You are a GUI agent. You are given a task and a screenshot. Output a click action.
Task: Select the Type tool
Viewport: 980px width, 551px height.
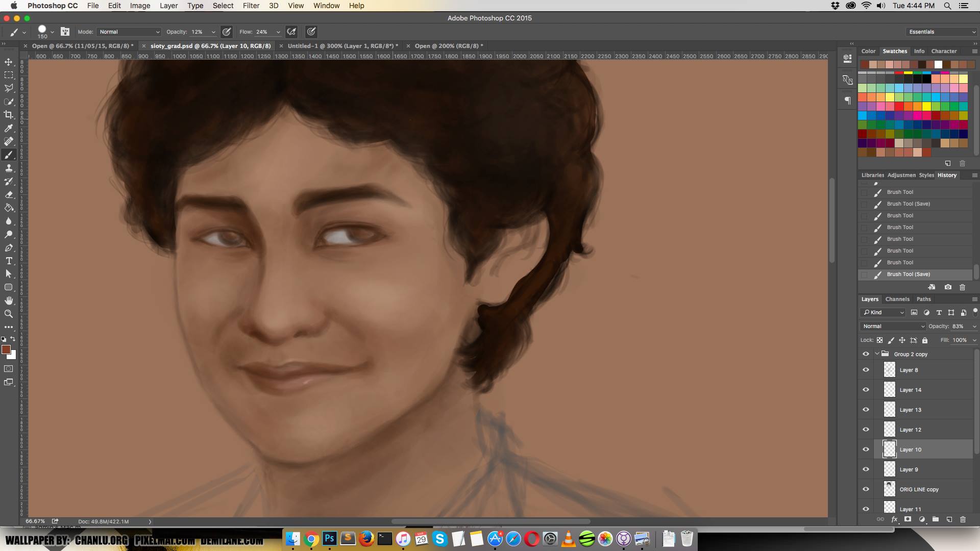click(9, 261)
